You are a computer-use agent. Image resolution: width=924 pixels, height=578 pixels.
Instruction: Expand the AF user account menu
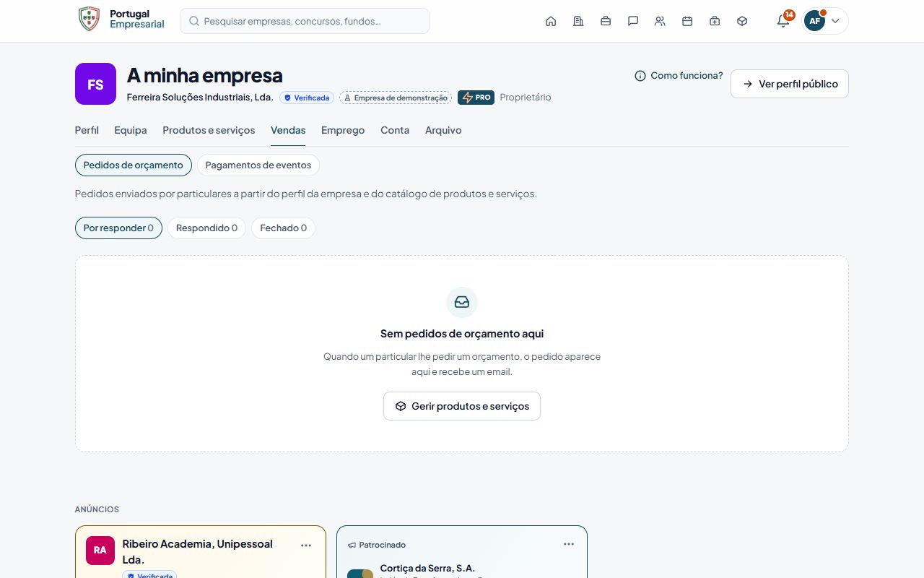click(824, 21)
